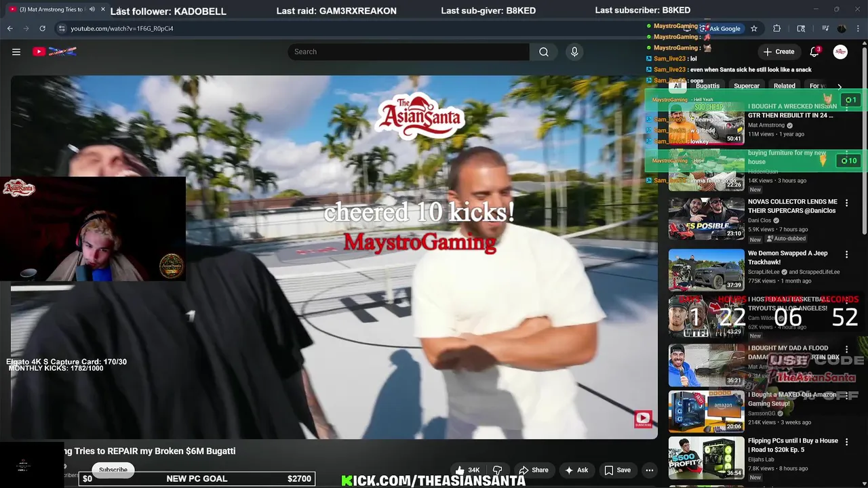868x488 pixels.
Task: Like the video showing 34K likes
Action: [x=467, y=470]
